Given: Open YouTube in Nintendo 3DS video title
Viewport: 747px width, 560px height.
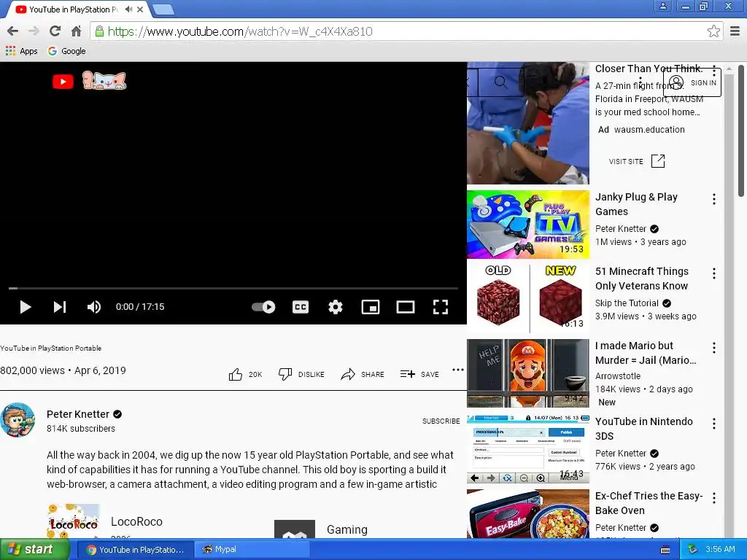Looking at the screenshot, I should [643, 429].
